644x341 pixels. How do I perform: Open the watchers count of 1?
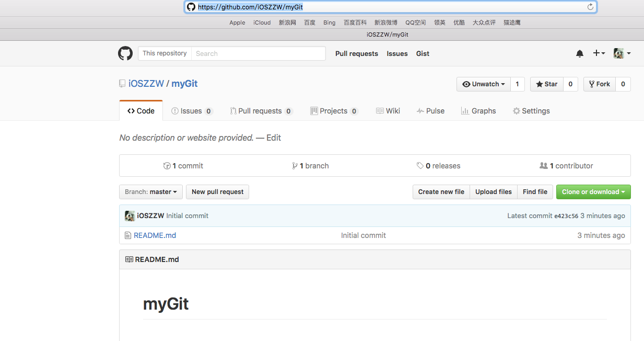point(518,84)
